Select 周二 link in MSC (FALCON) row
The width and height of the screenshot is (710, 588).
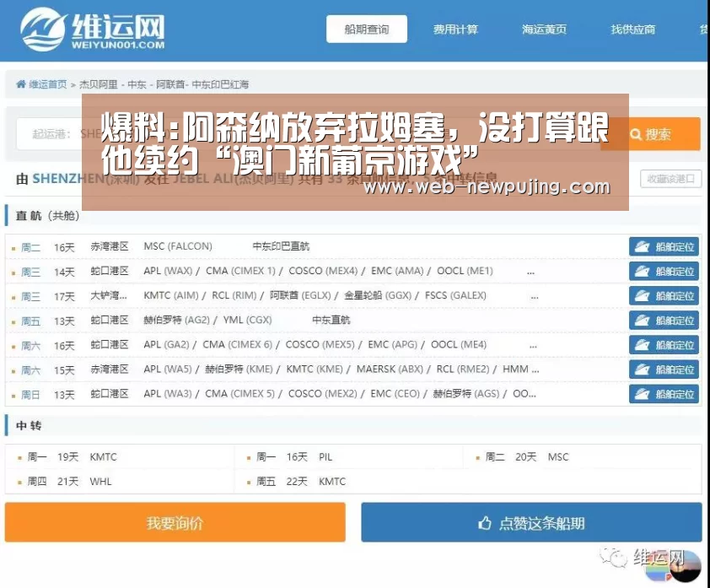[30, 247]
